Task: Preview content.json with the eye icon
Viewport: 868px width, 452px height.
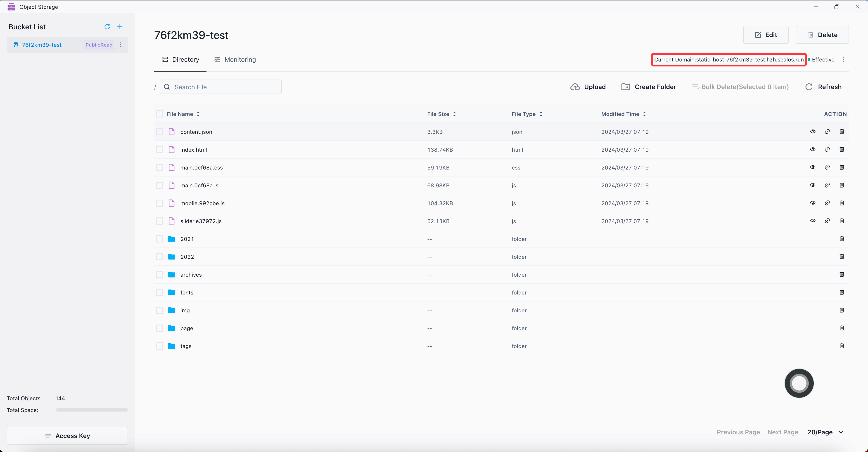Action: tap(813, 132)
